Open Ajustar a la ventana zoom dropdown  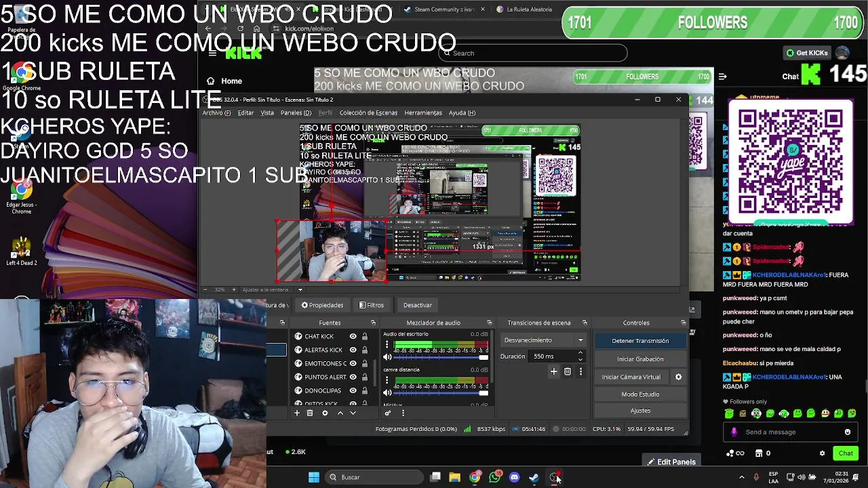[x=300, y=289]
